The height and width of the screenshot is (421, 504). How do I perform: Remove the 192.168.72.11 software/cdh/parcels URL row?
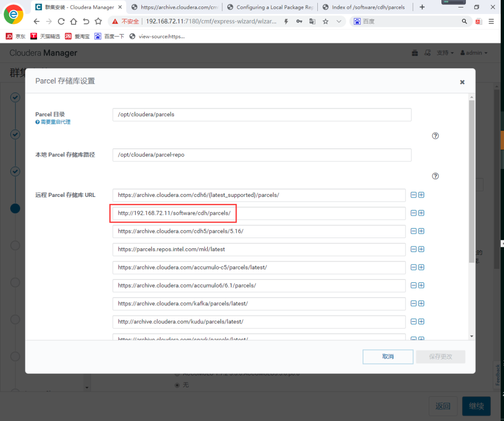tap(413, 213)
